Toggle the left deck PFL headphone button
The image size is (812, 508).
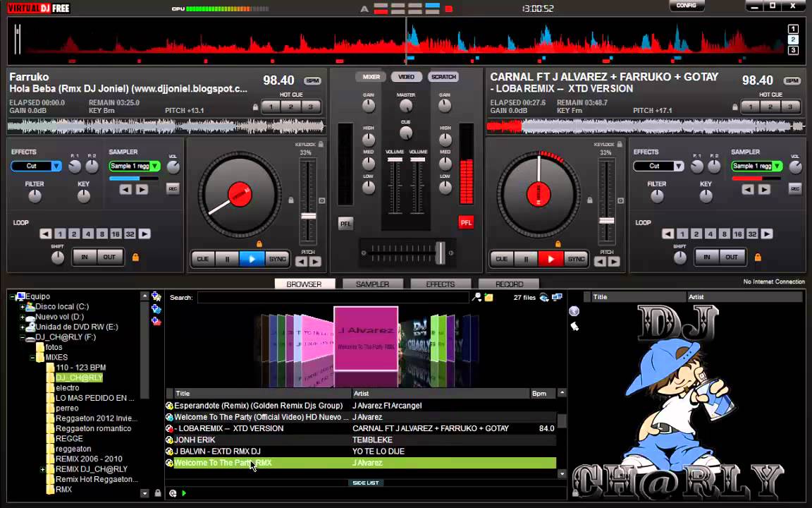345,224
